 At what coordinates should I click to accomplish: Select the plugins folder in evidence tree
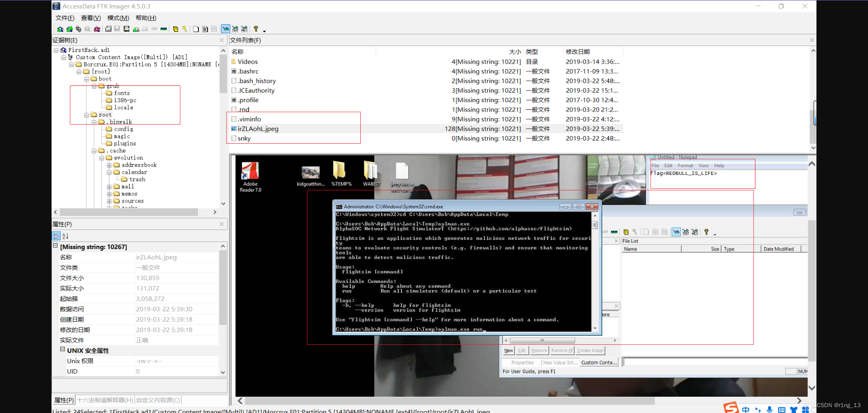pyautogui.click(x=125, y=144)
